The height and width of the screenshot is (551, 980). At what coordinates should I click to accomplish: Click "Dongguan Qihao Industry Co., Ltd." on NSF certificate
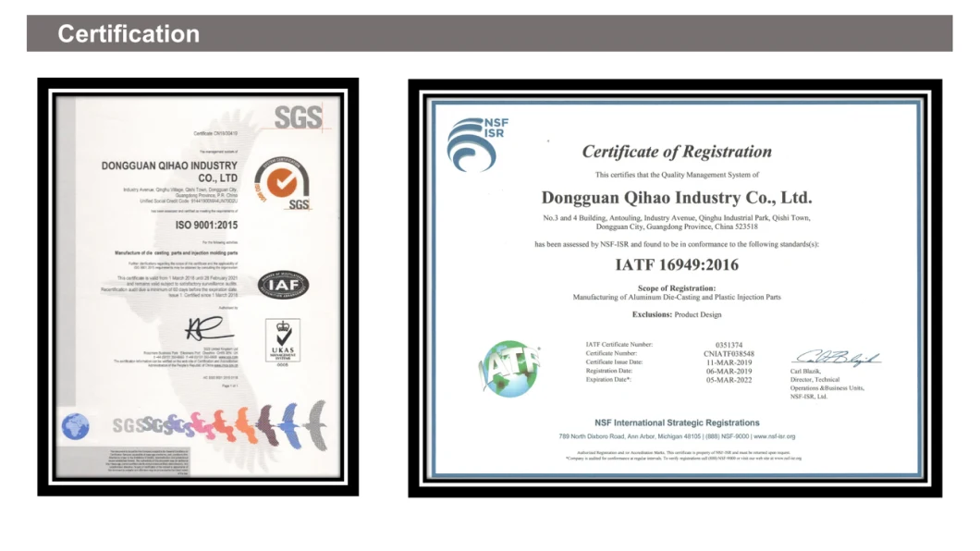[677, 198]
